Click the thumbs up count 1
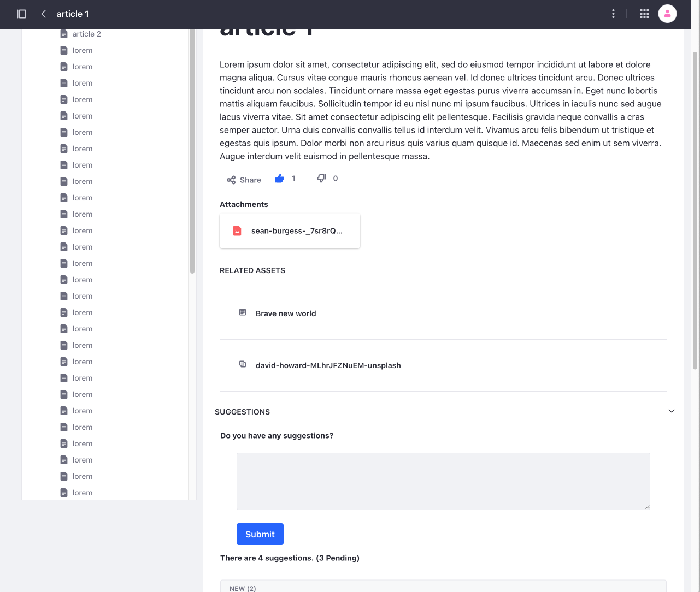The image size is (700, 592). pyautogui.click(x=293, y=179)
